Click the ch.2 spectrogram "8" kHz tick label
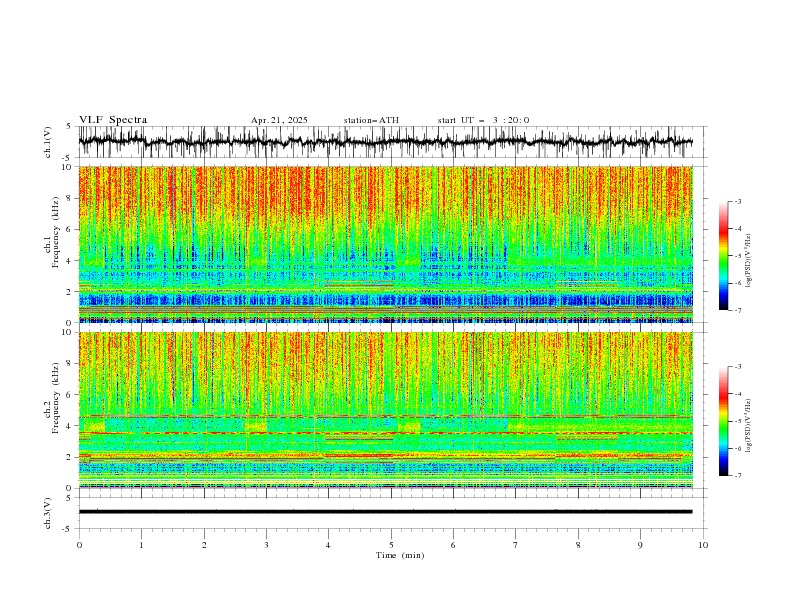The height and width of the screenshot is (612, 792). 70,364
